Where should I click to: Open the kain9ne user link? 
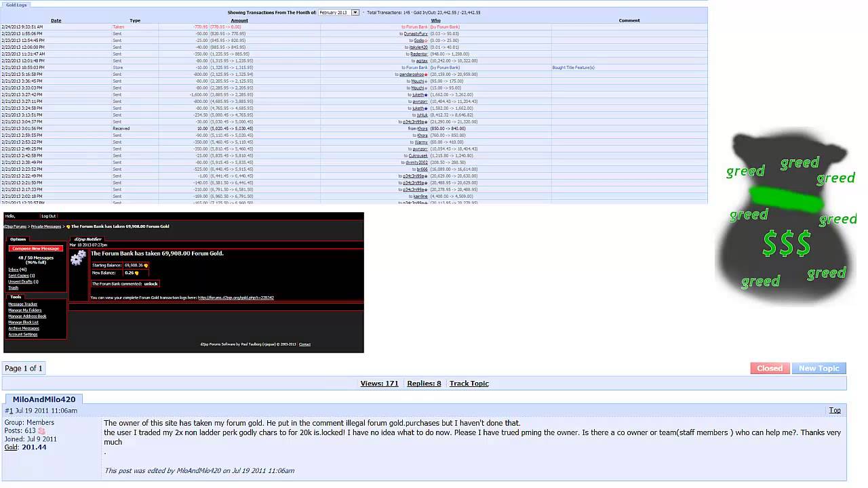[420, 197]
